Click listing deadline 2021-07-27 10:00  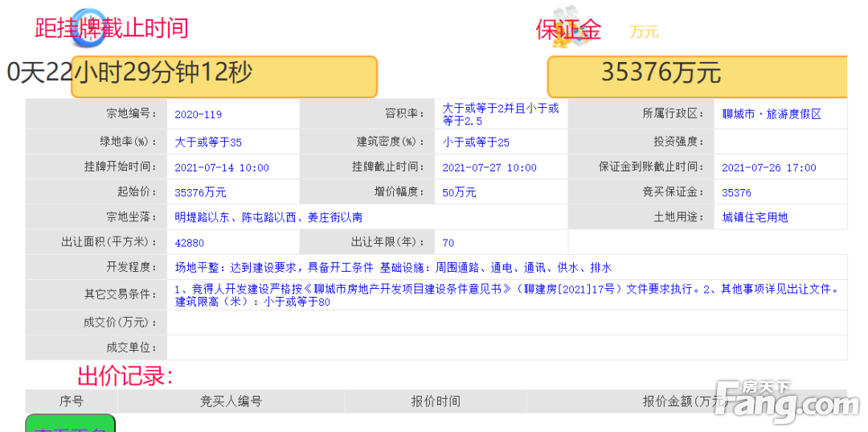(x=489, y=168)
